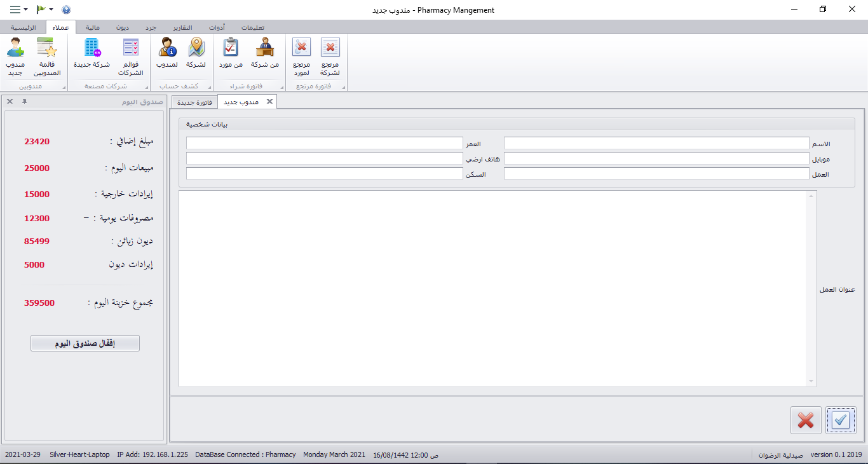Image resolution: width=868 pixels, height=464 pixels.
Task: Pin the صندوق اليوم side panel
Action: (24, 101)
